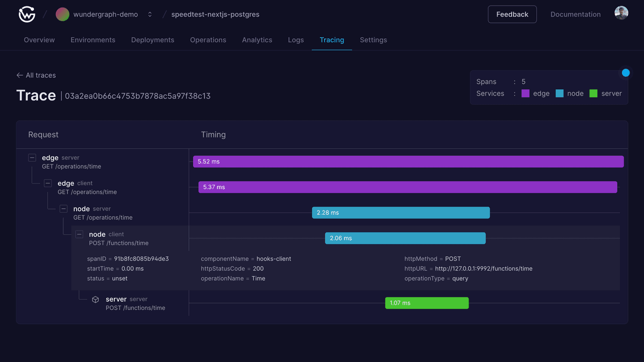The width and height of the screenshot is (644, 362).
Task: Switch to the Deployments tab
Action: [151, 40]
